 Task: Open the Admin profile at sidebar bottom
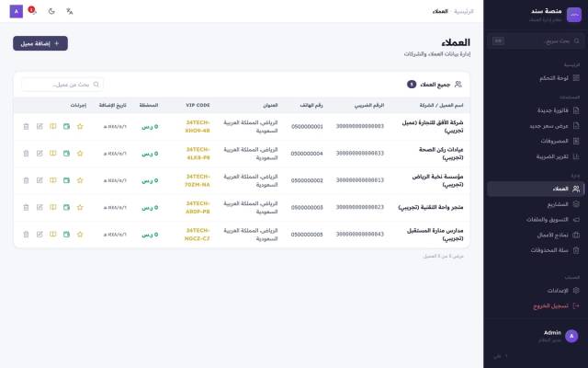[558, 336]
